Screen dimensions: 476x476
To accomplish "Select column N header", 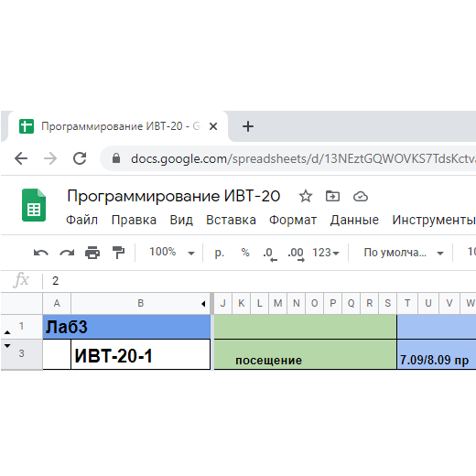I will point(297,303).
